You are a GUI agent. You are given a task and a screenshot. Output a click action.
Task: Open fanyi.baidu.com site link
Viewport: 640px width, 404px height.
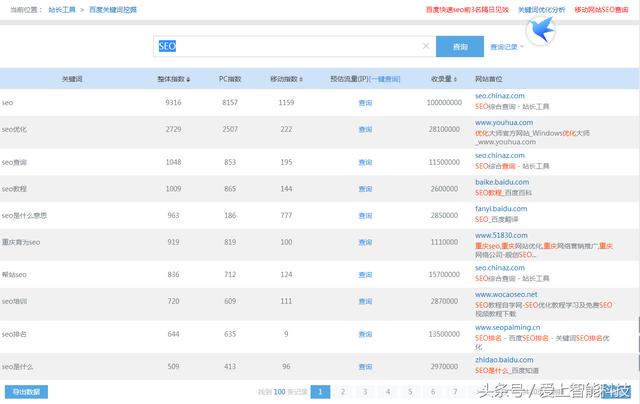(x=501, y=209)
